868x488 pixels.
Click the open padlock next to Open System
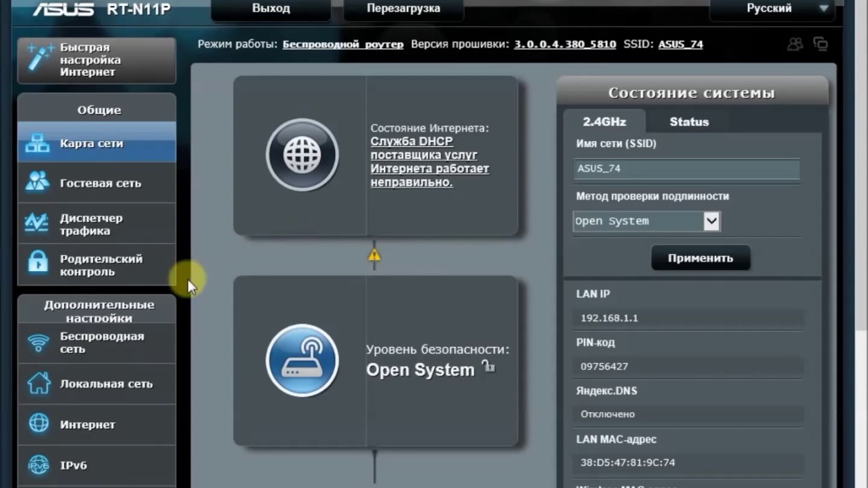[488, 367]
